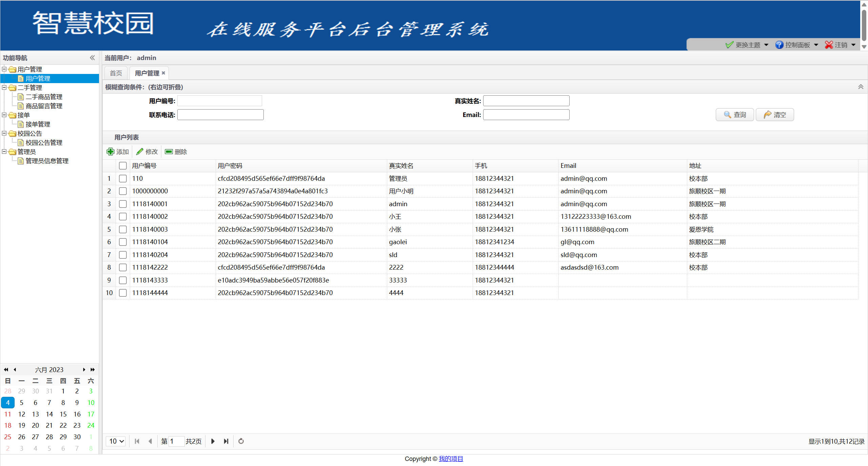The width and height of the screenshot is (868, 466).
Task: Open the 我的项目 link
Action: [x=451, y=459]
